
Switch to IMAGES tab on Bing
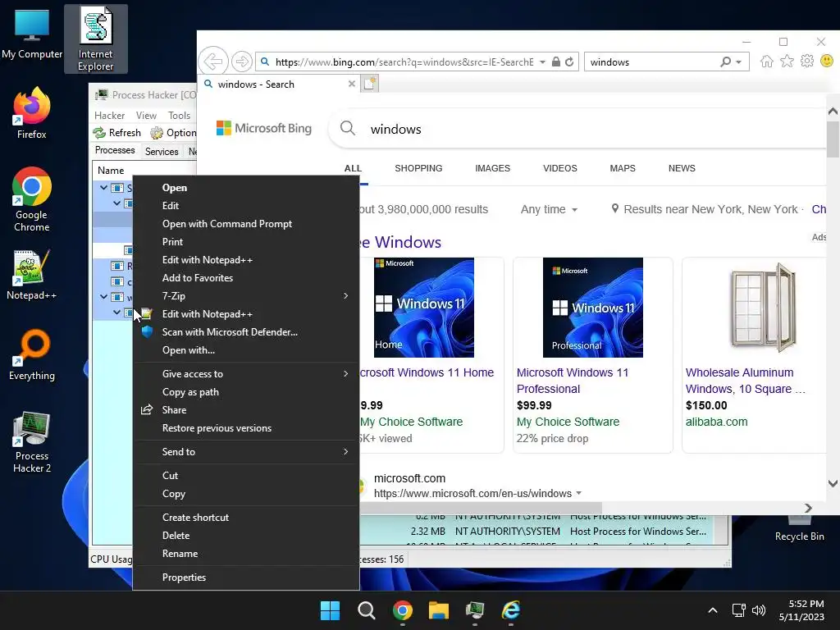[492, 168]
